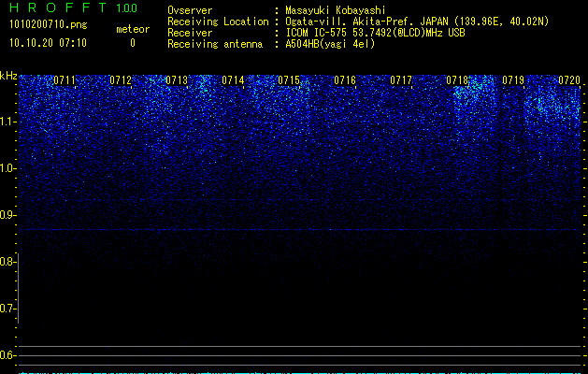Click the 0719 time marker
The height and width of the screenshot is (374, 588).
point(513,80)
